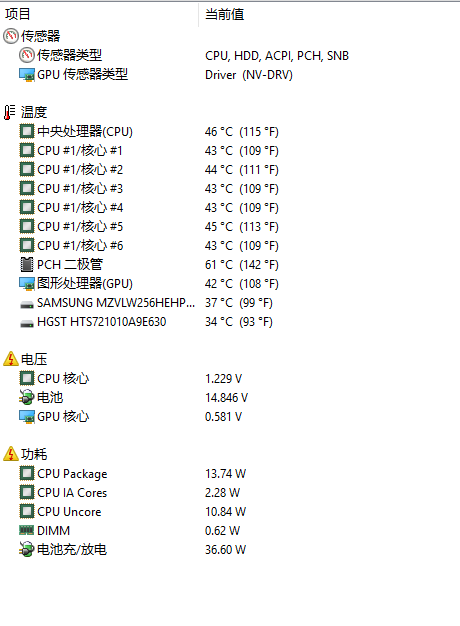460x626 pixels.
Task: Click the chip icon of CPU #1/核心 #5
Action: pos(27,226)
